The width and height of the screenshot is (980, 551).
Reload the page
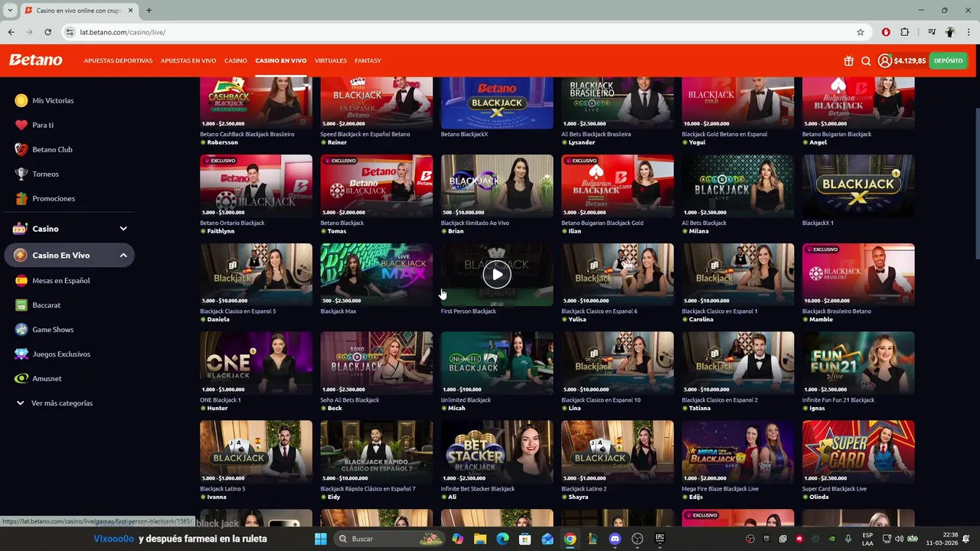pos(47,32)
